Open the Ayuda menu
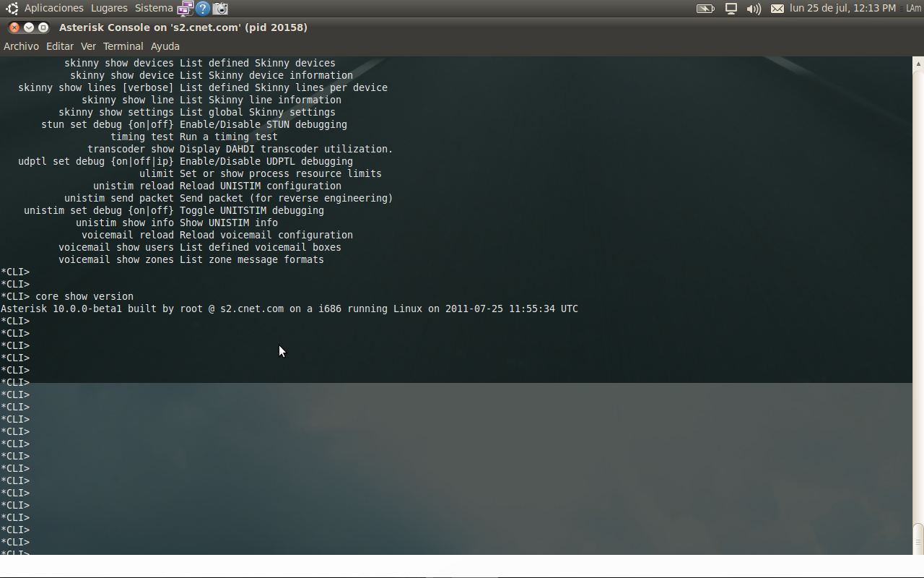 click(165, 46)
